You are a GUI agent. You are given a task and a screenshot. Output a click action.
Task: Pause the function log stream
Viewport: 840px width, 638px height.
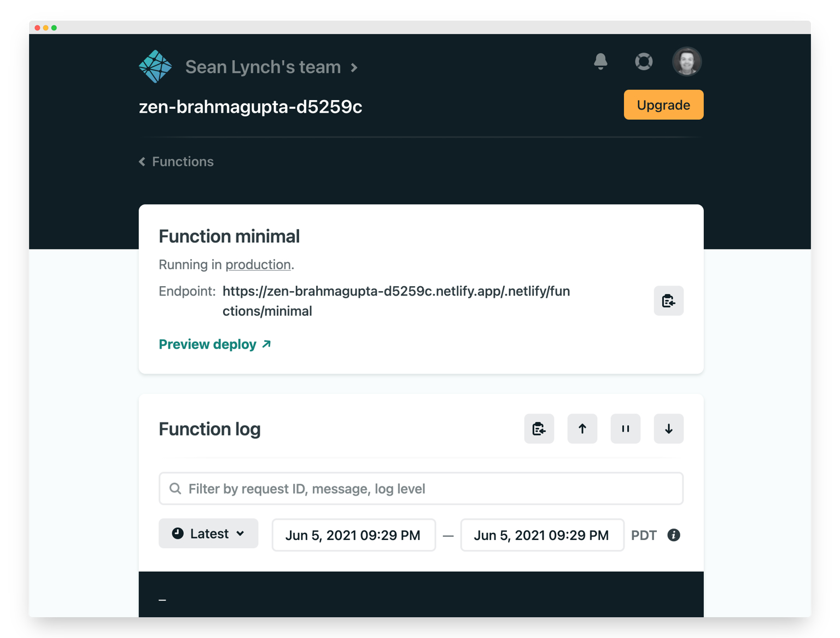(x=625, y=428)
